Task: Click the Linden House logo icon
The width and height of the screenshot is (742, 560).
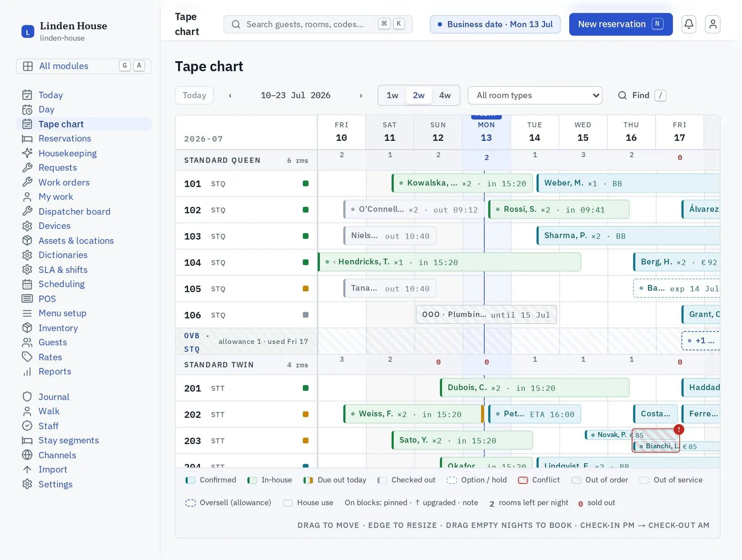Action: 28,31
